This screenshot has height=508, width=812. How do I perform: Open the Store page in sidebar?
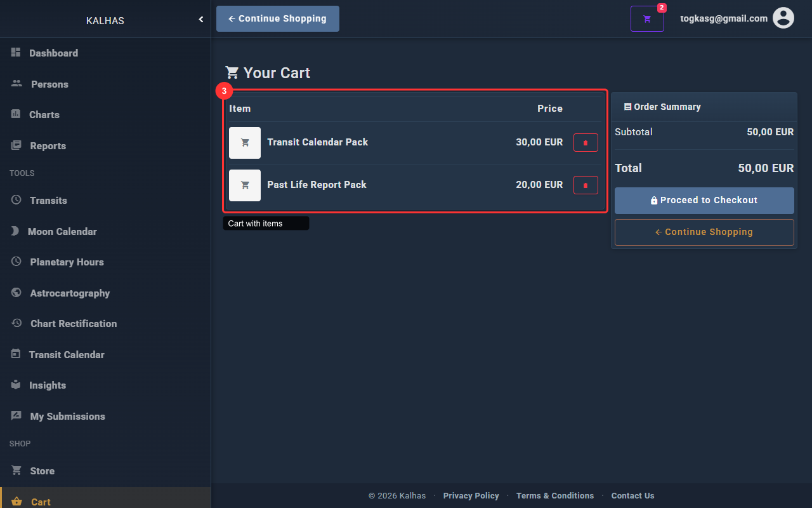pos(42,471)
